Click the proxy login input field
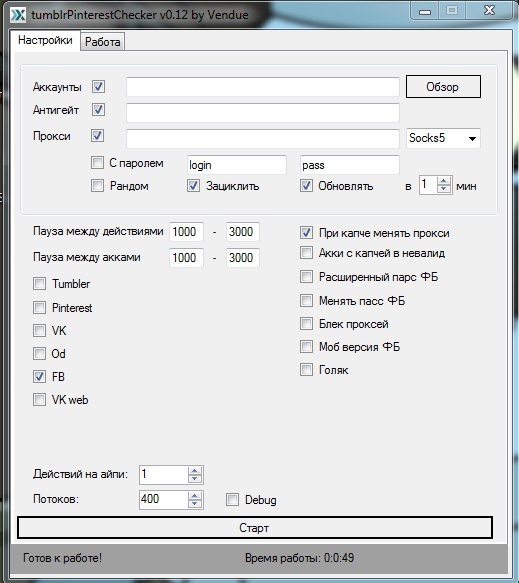Screen dimensions: 519x583 point(237,165)
